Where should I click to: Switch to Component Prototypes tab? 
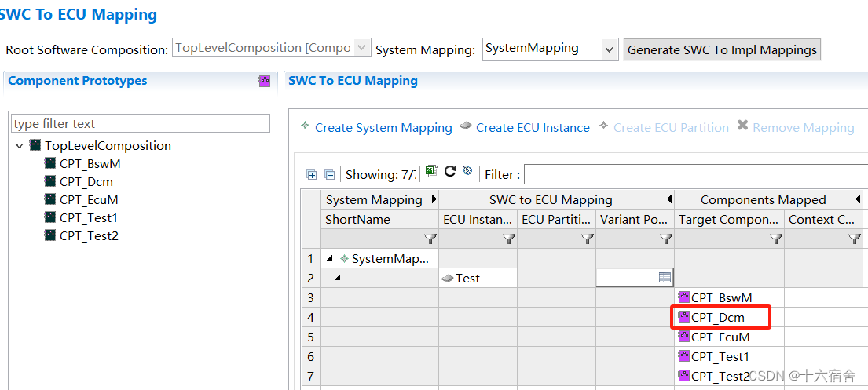(x=78, y=81)
